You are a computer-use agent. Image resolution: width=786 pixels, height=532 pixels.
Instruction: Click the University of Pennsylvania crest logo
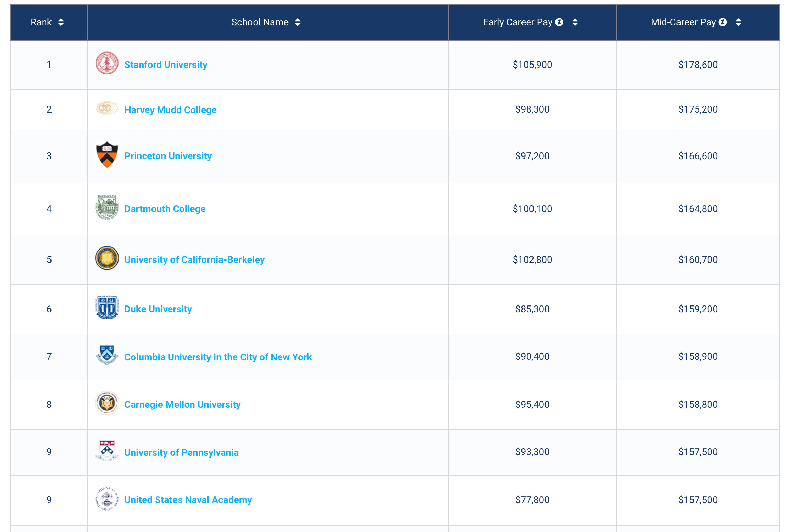pyautogui.click(x=107, y=450)
